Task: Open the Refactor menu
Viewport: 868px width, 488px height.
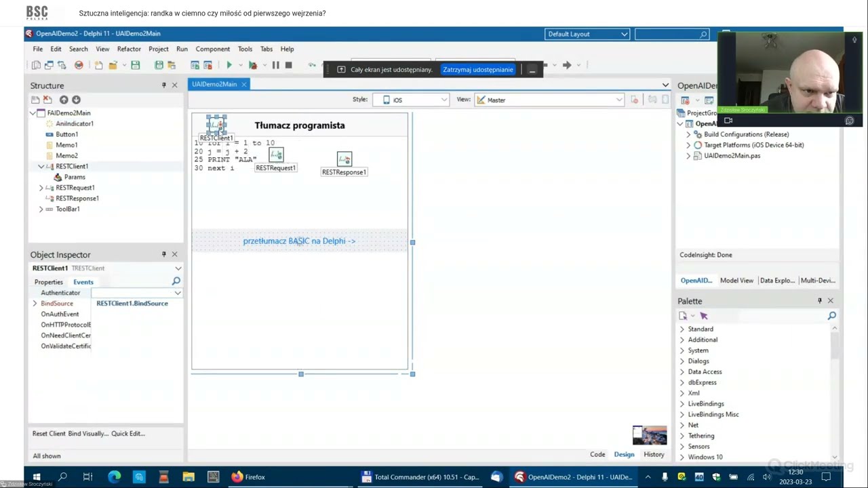Action: (x=129, y=49)
